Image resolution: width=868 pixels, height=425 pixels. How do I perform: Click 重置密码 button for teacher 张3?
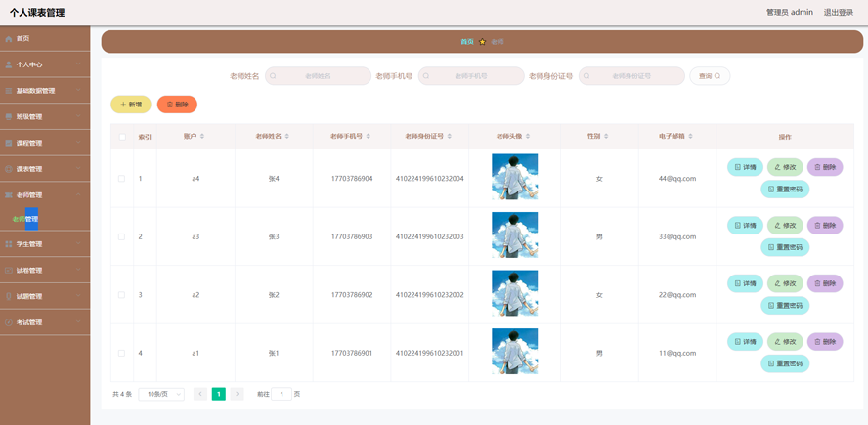785,247
